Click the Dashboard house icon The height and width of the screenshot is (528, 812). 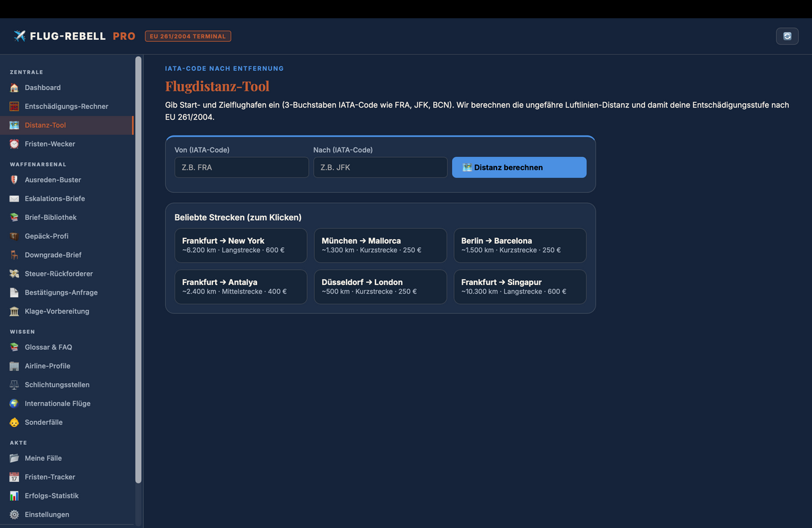(x=14, y=88)
